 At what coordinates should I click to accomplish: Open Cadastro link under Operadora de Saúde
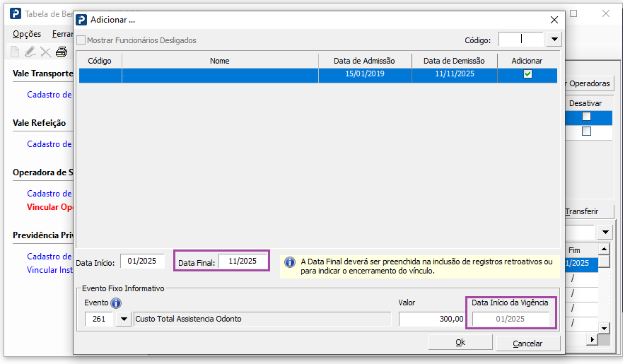[49, 194]
